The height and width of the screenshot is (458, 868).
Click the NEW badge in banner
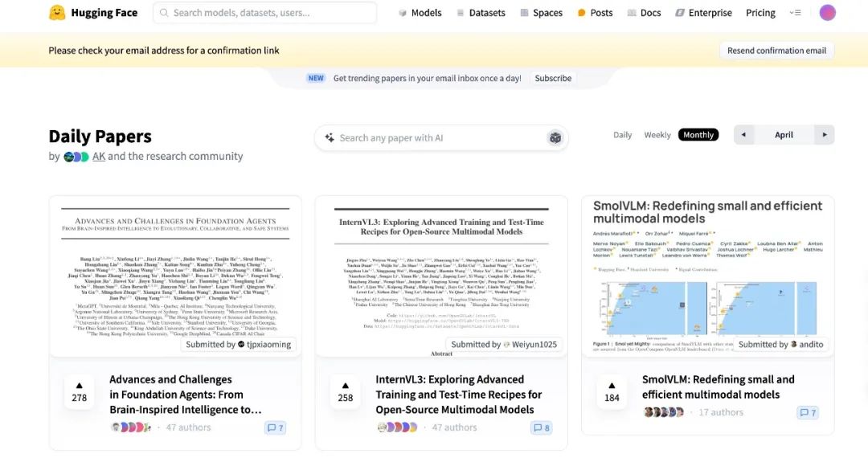316,78
